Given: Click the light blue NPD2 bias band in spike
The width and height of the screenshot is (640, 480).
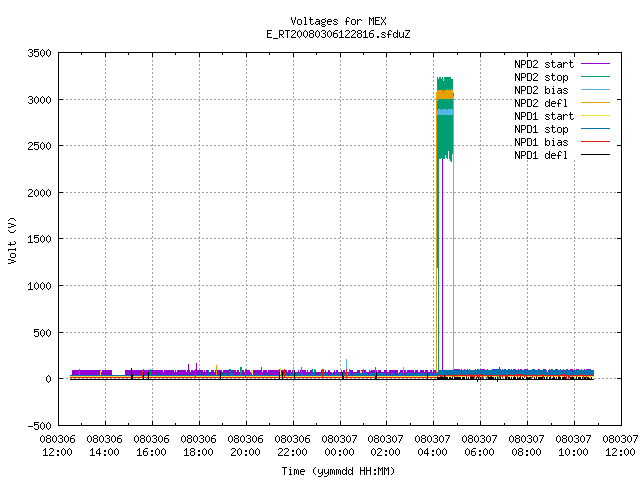Looking at the screenshot, I should (x=445, y=112).
